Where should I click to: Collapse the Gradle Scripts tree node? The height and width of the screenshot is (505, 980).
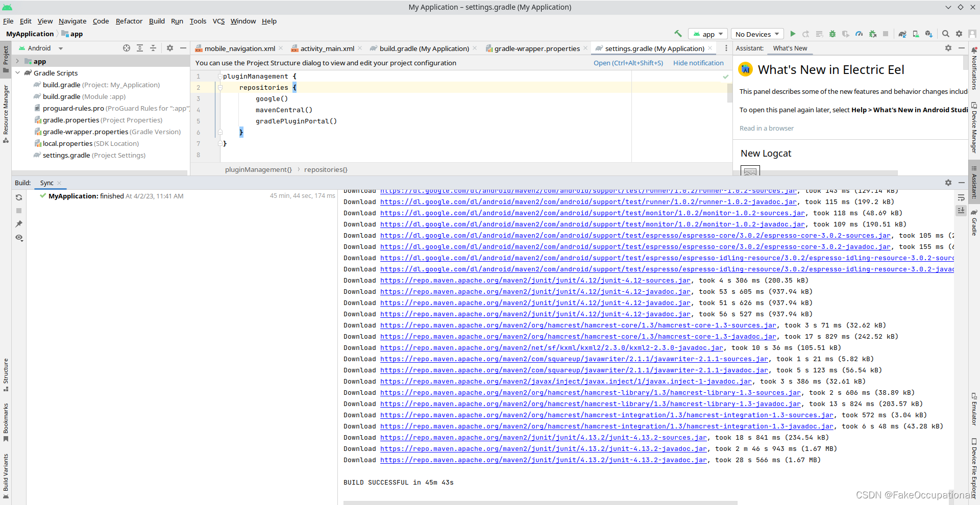click(x=17, y=73)
